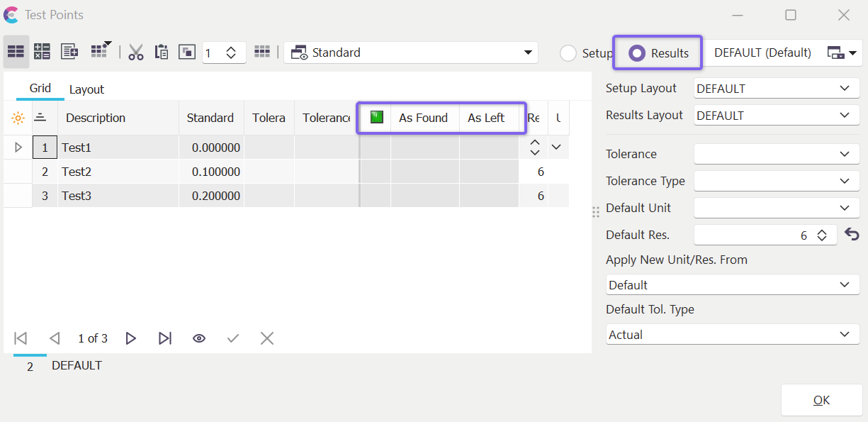
Task: Click the reset arrow beside Default Res.
Action: tap(852, 235)
